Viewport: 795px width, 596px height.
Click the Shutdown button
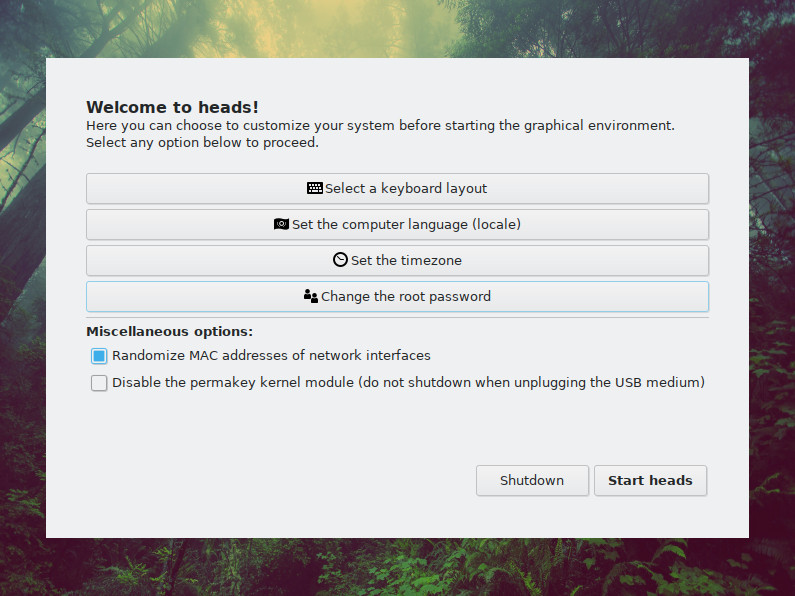click(x=532, y=480)
